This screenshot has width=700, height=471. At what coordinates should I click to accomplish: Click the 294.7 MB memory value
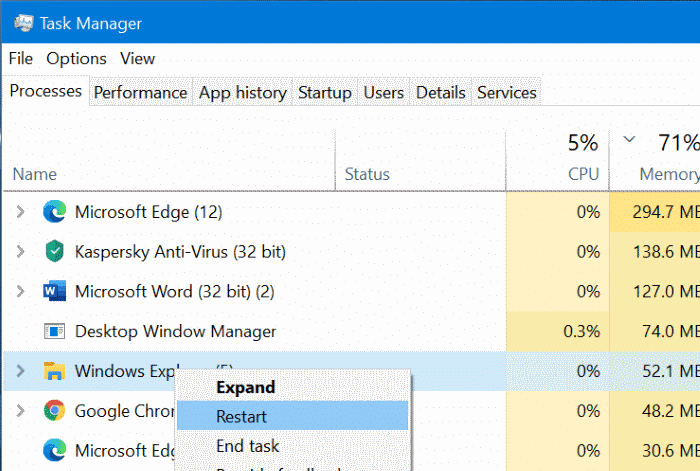pyautogui.click(x=666, y=212)
